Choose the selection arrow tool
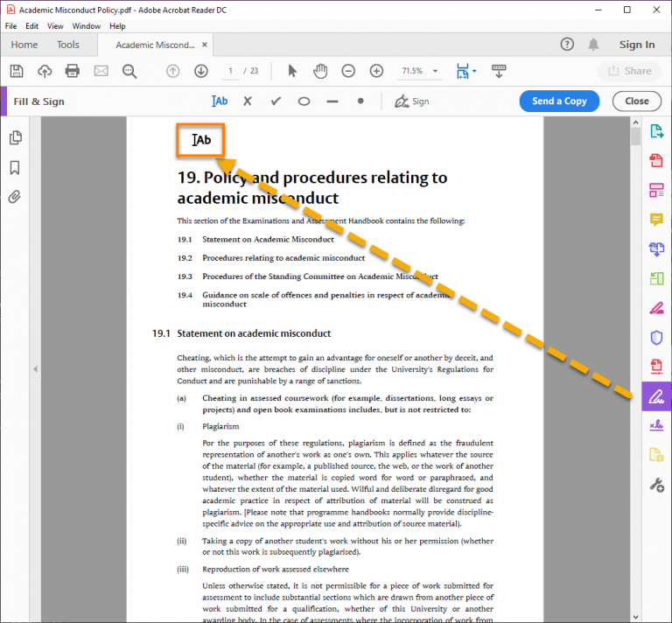 [292, 71]
